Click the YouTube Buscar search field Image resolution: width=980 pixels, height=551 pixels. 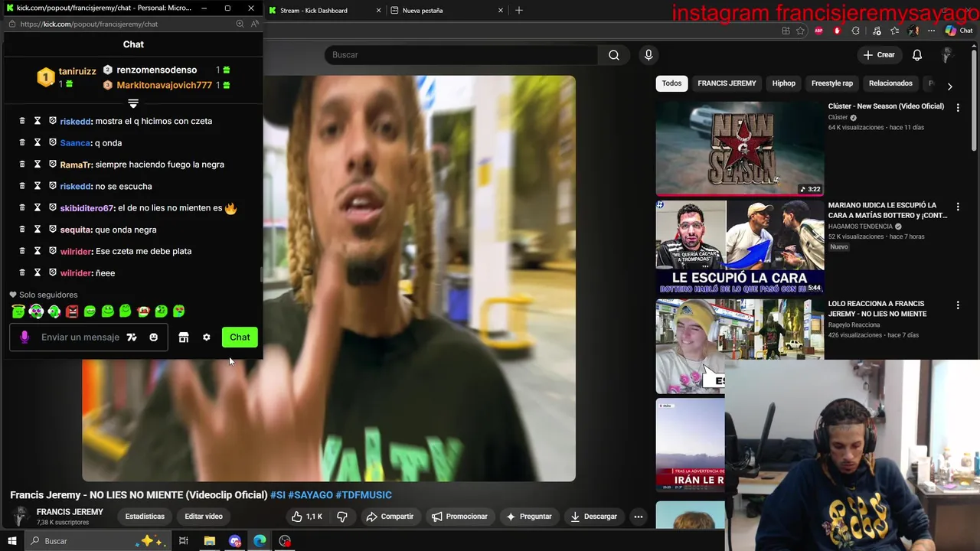tap(462, 55)
